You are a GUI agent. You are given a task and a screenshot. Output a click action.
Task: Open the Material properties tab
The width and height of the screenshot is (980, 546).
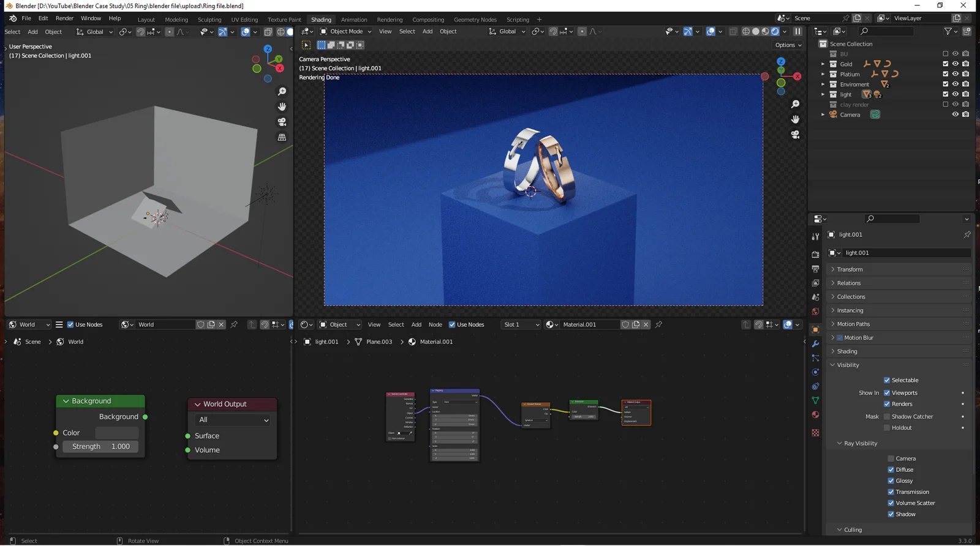pyautogui.click(x=815, y=414)
